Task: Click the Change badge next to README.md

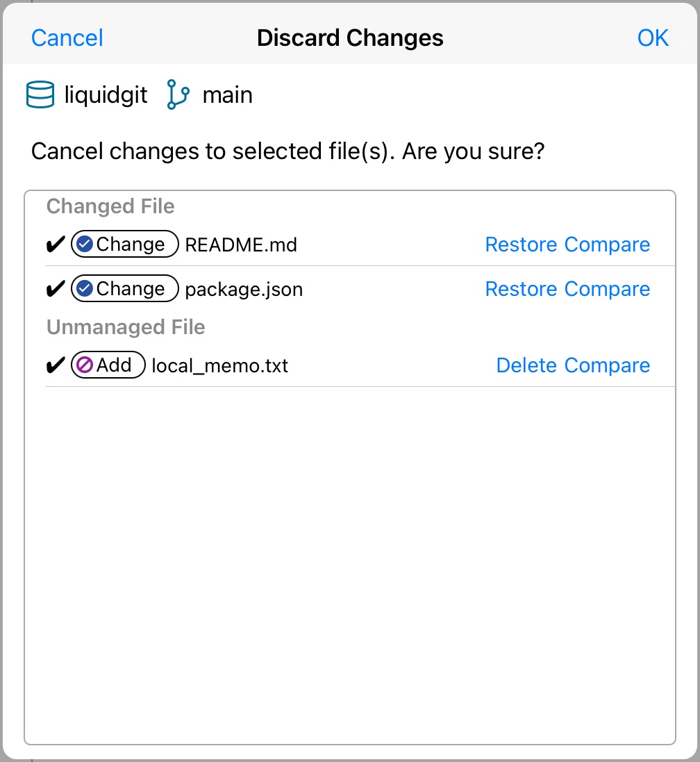Action: pos(124,245)
